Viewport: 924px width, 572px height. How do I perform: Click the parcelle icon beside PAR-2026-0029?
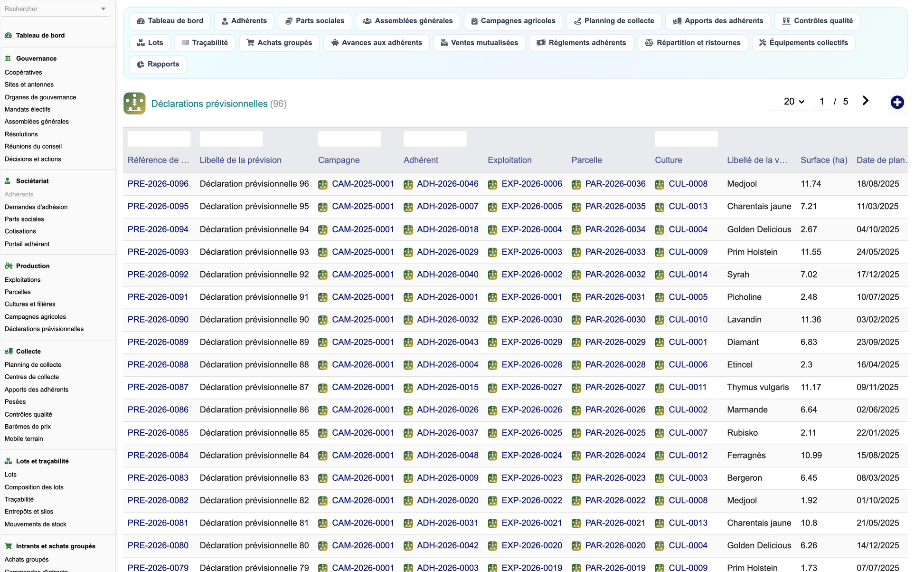576,343
